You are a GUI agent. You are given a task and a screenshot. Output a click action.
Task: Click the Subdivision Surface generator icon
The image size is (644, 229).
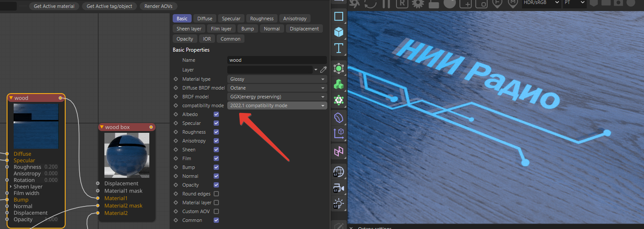pos(338,68)
